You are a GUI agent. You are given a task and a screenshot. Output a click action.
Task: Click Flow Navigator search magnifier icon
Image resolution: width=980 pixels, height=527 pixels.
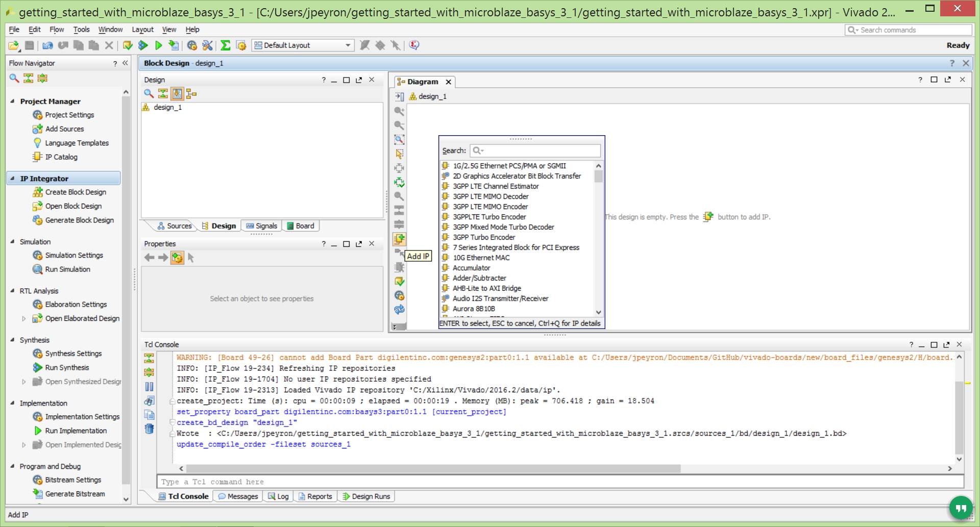(14, 78)
